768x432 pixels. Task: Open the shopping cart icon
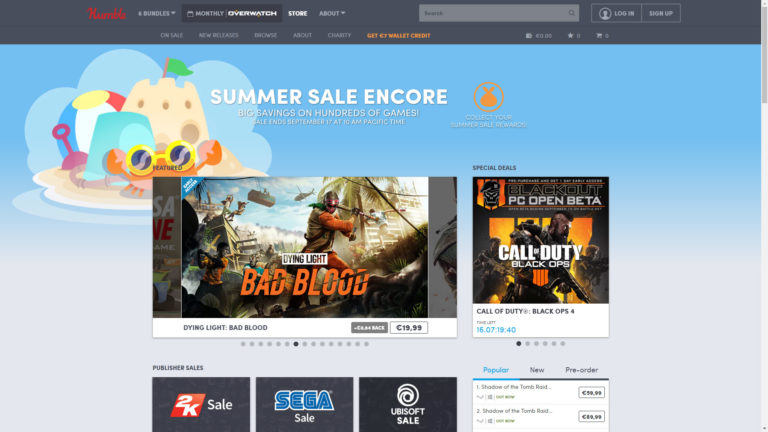pos(599,35)
